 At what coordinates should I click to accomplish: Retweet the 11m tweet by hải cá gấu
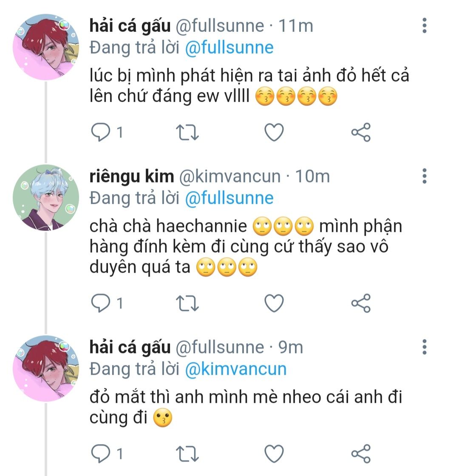pyautogui.click(x=187, y=133)
